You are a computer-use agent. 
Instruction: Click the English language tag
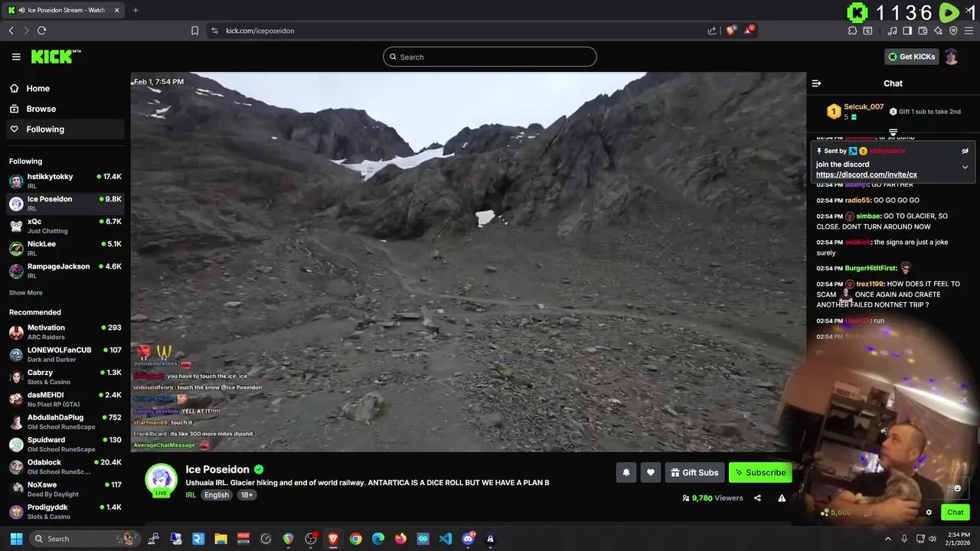[x=216, y=495]
